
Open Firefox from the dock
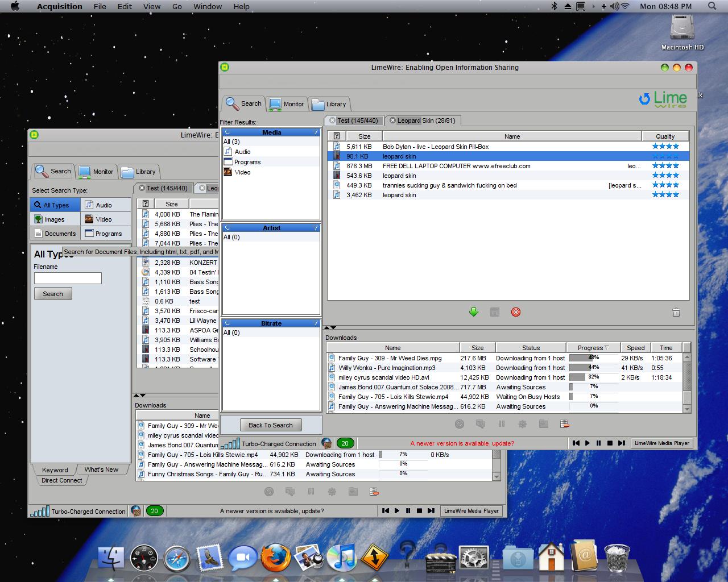click(x=276, y=558)
